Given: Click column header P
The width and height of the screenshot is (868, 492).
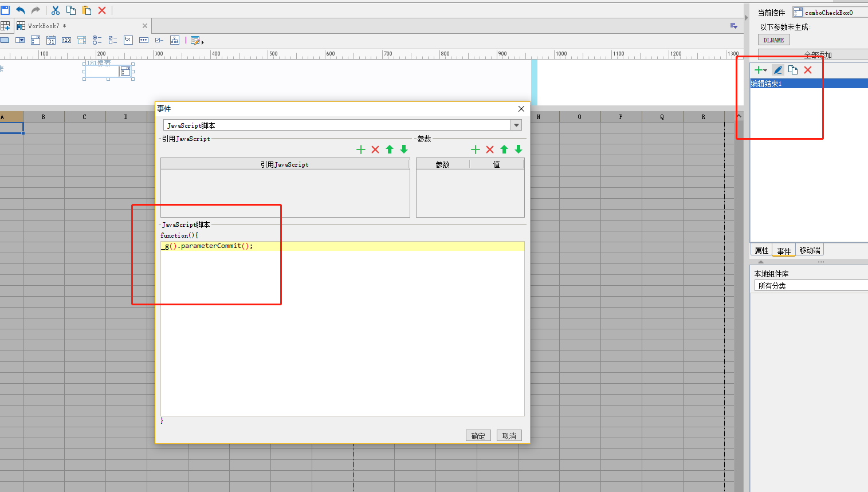Looking at the screenshot, I should (x=621, y=117).
